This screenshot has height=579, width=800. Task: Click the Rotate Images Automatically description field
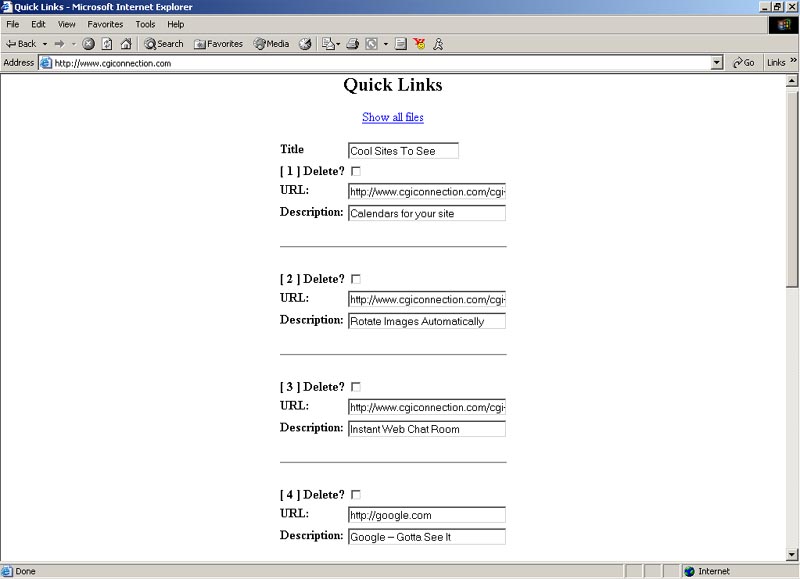click(x=427, y=321)
